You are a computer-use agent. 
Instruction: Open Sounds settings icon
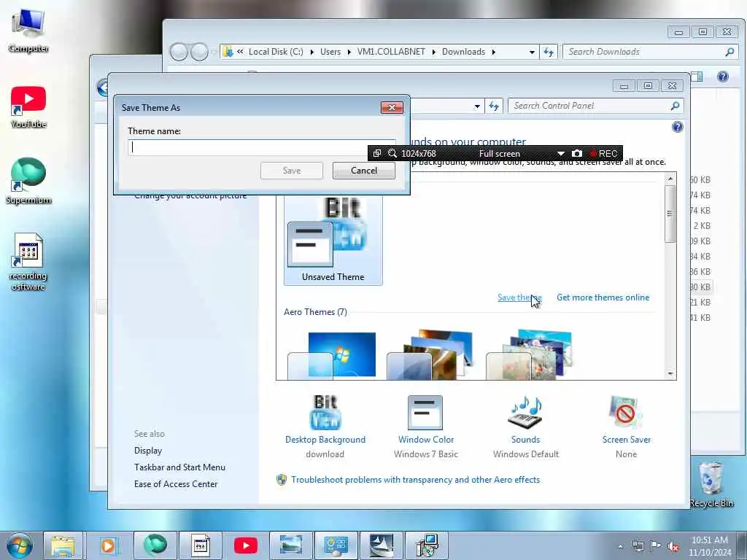[526, 413]
